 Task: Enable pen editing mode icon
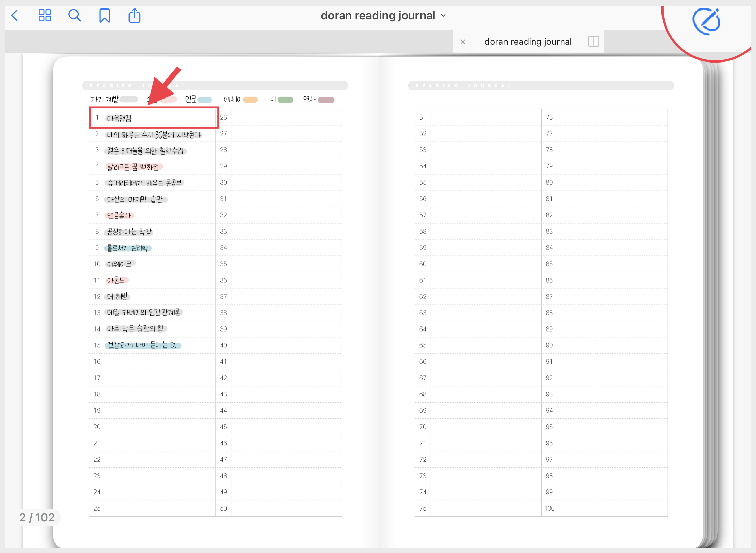pos(706,21)
